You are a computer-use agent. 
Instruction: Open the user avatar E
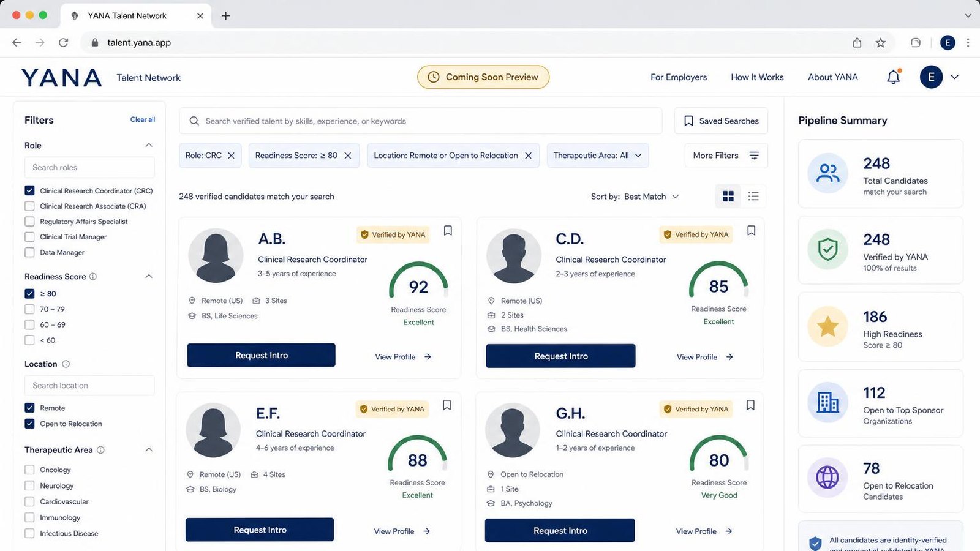(x=931, y=77)
